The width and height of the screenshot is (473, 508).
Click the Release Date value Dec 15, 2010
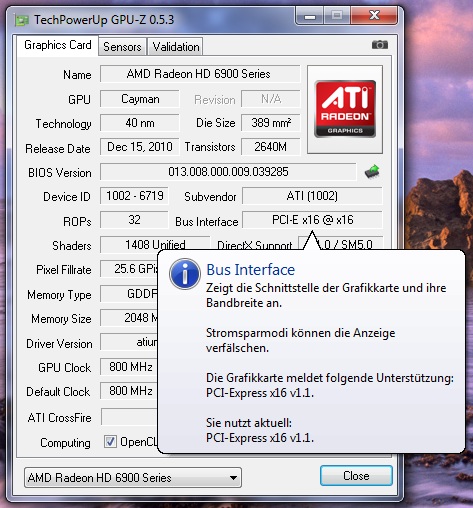coord(140,147)
